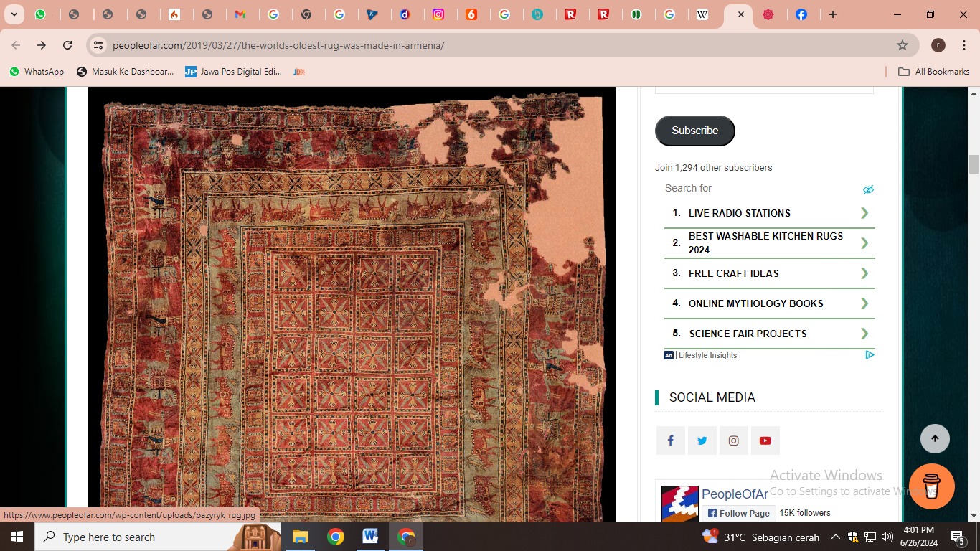
Task: Click the PeopleOfAr page logo thumbnail
Action: coord(679,504)
